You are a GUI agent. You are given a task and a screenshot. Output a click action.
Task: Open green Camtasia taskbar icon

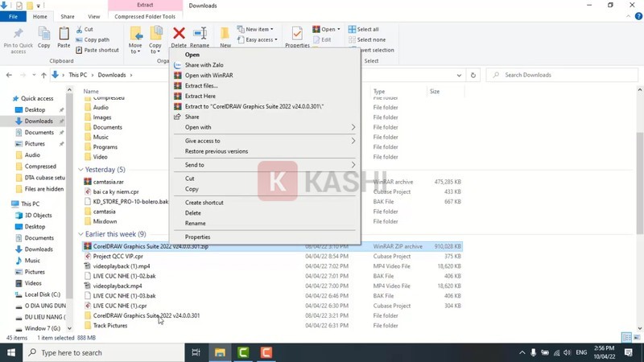click(x=243, y=352)
